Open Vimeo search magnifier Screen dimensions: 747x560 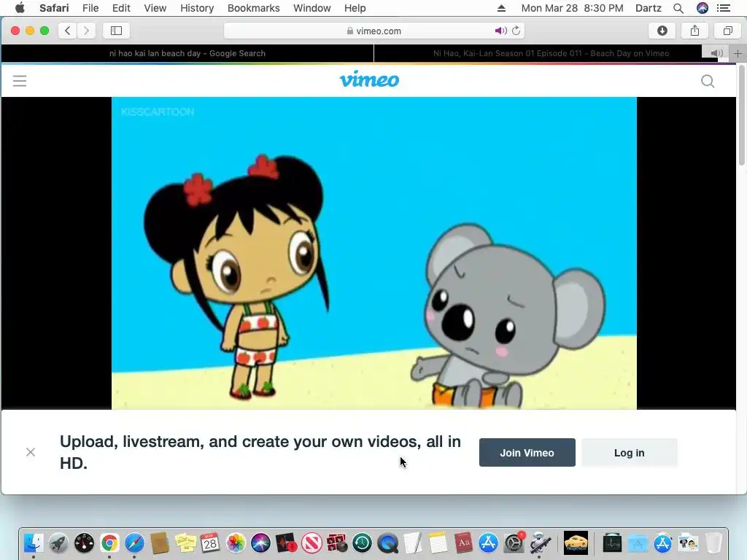708,82
